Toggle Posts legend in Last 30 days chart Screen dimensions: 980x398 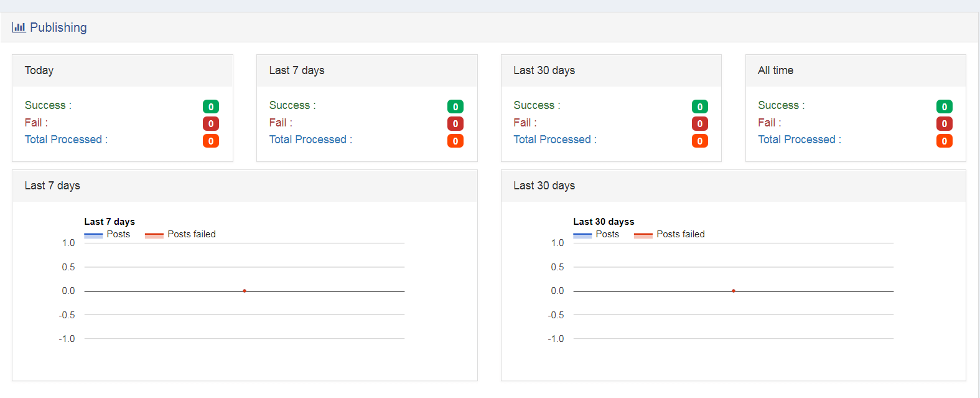coord(596,234)
